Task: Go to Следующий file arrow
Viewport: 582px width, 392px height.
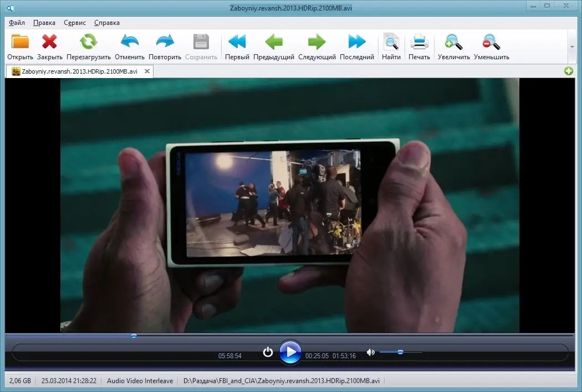Action: point(316,42)
